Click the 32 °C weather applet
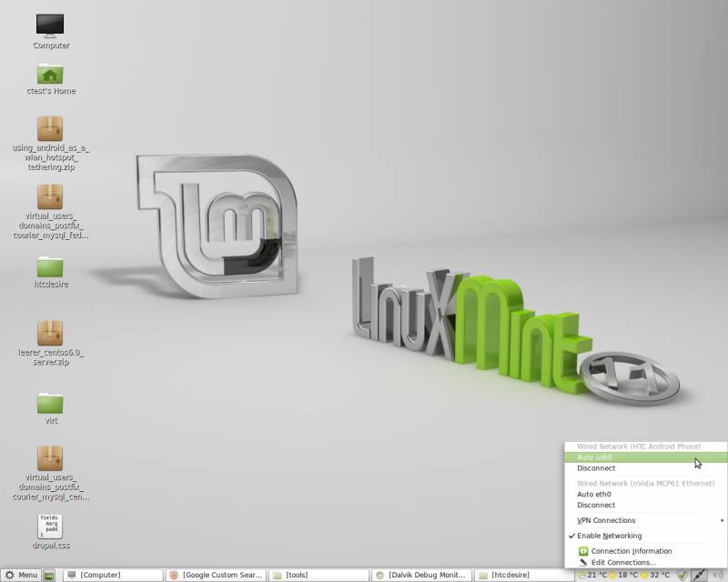Viewport: 728px width, 582px height. [x=655, y=575]
